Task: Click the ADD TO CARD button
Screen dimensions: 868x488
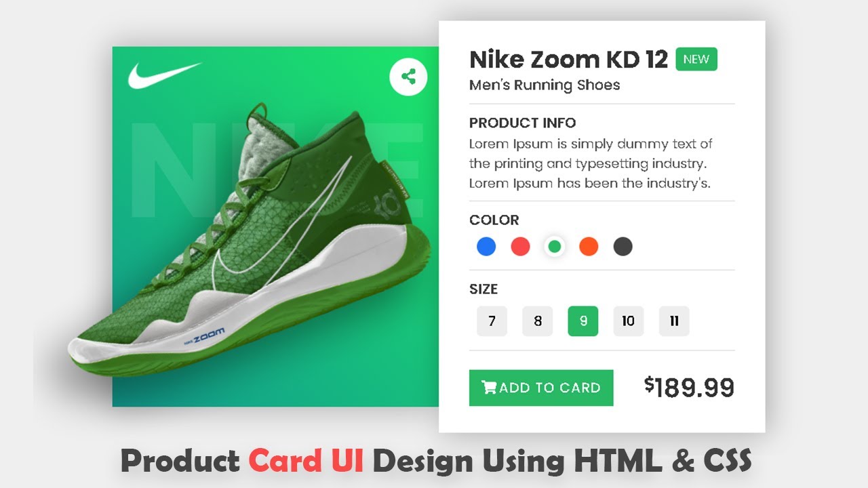Action: [541, 388]
